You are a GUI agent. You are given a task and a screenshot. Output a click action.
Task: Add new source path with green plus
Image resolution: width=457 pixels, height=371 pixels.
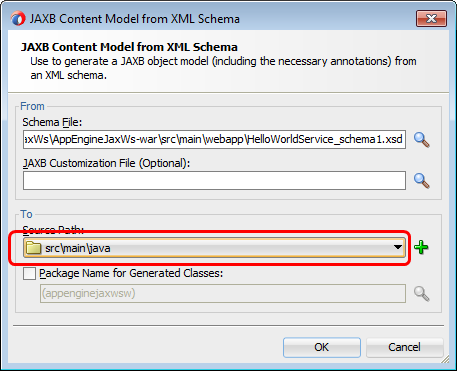click(421, 248)
